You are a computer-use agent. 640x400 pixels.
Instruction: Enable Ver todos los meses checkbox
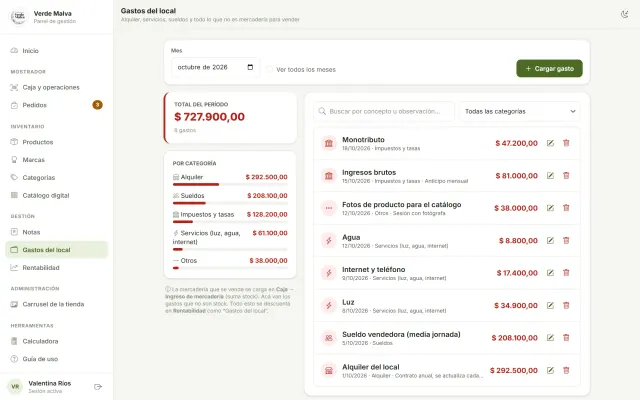click(269, 69)
